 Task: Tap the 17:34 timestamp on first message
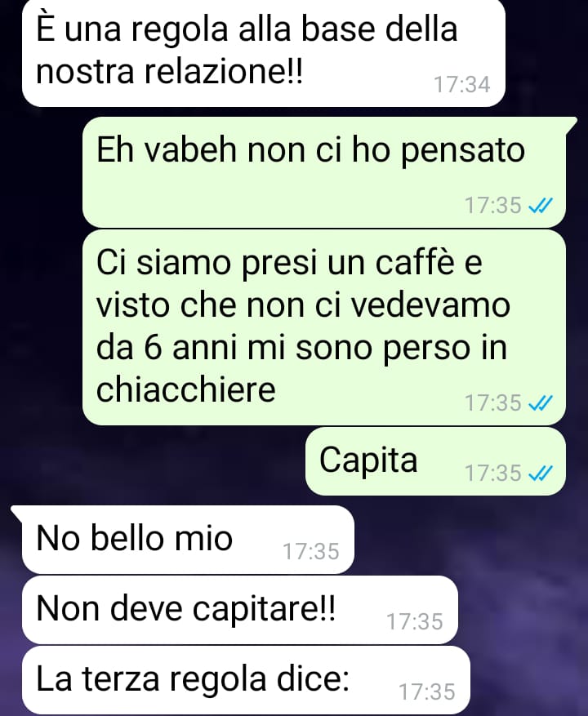coord(462,85)
